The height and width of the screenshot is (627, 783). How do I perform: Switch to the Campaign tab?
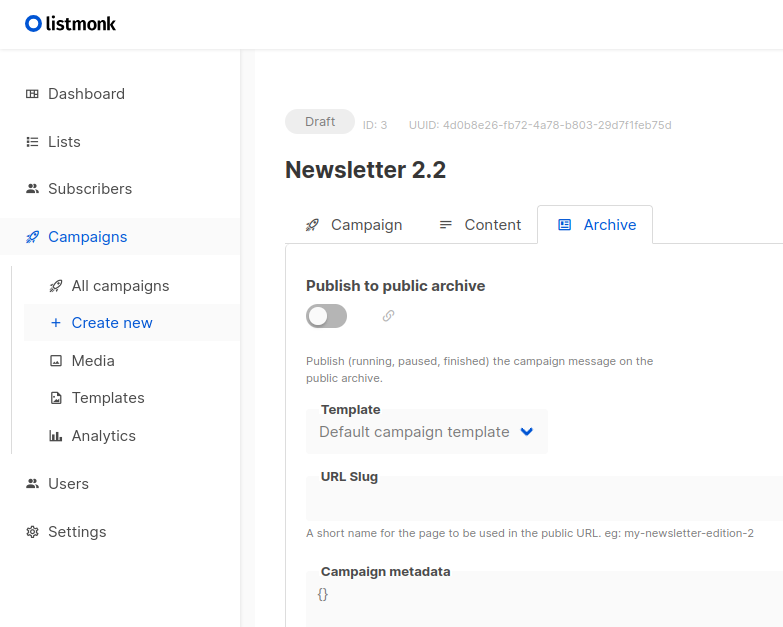coord(354,225)
